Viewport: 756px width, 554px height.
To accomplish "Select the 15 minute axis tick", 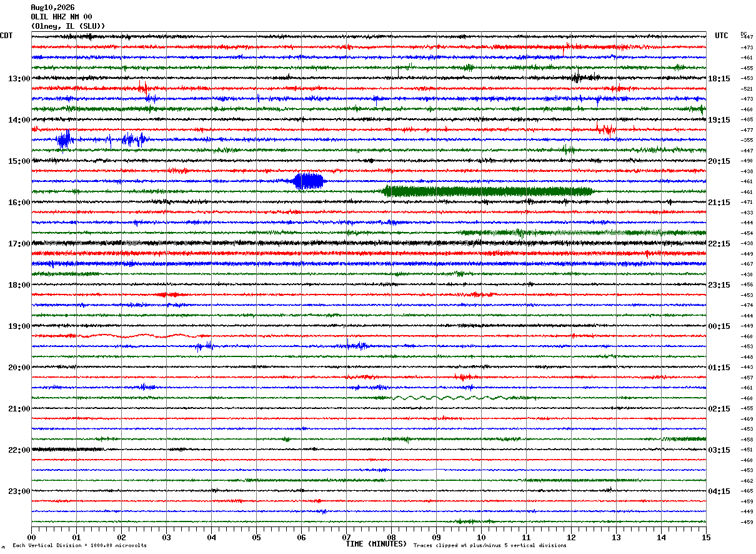I will click(x=706, y=537).
